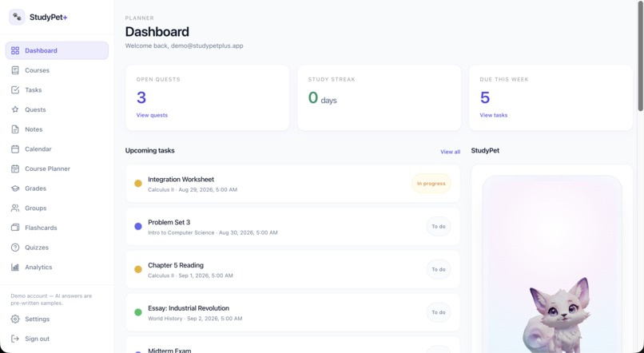
Task: Click To do badge on Problem Set 3
Action: point(438,227)
